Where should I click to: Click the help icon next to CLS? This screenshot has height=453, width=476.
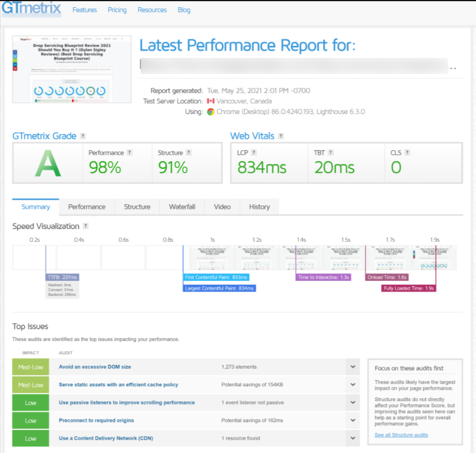click(407, 152)
